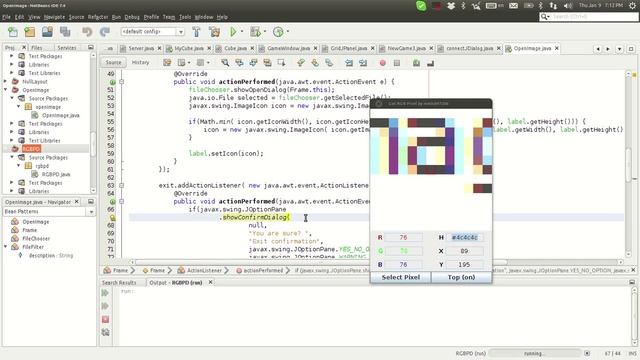Switch to the GameWindow.java tab

[289, 49]
